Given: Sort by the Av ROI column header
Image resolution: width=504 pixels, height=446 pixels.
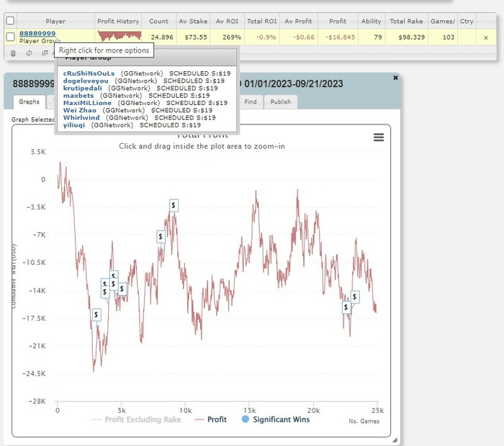Looking at the screenshot, I should [x=228, y=21].
